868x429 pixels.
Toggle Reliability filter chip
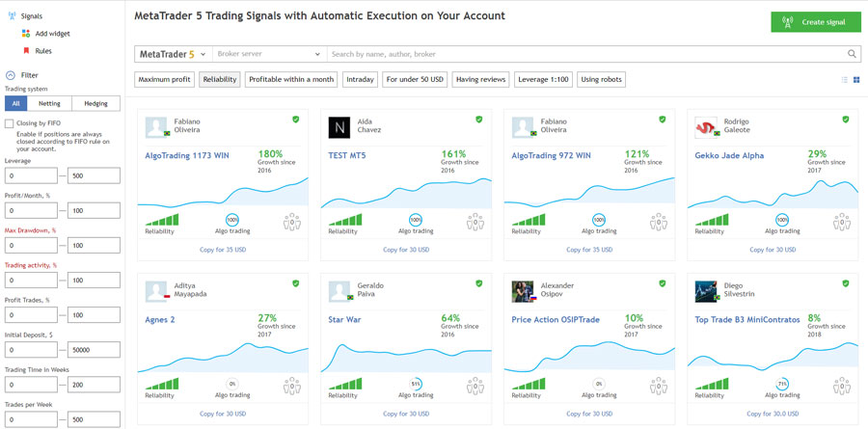[x=220, y=80]
